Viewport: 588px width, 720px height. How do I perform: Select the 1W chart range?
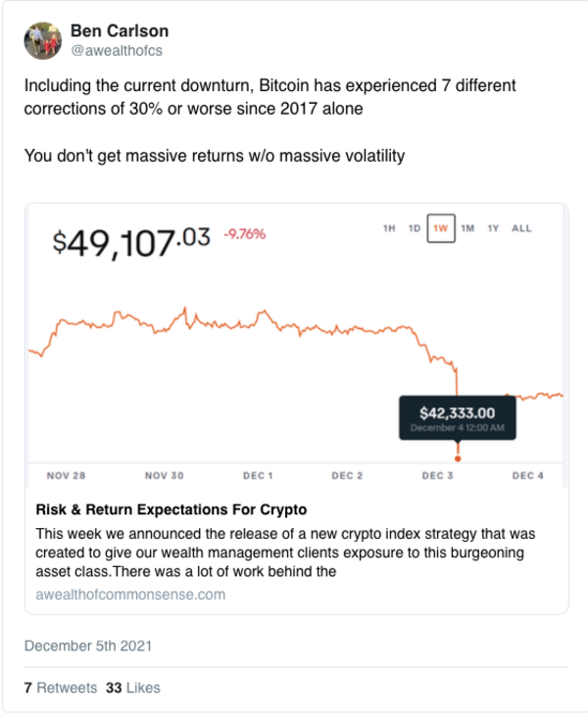441,228
